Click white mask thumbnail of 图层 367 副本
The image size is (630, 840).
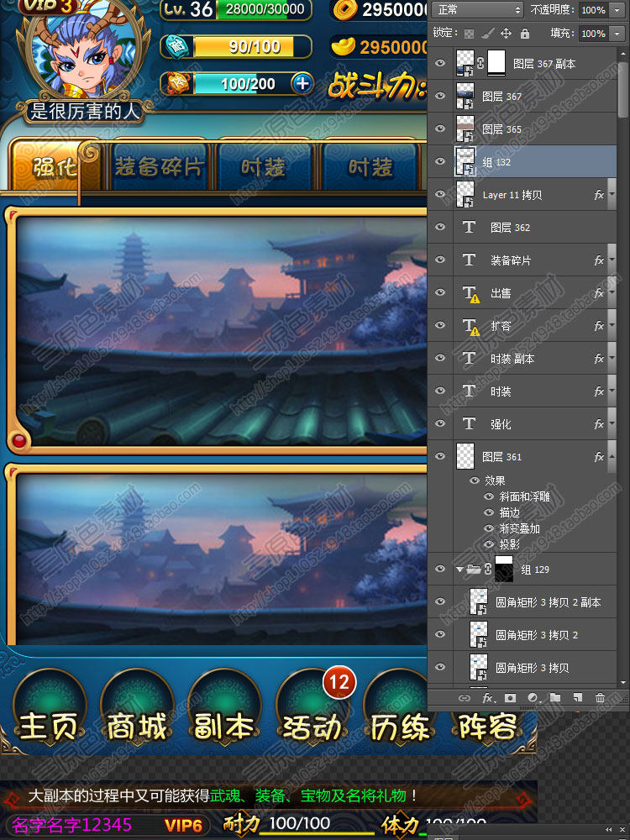(x=496, y=63)
